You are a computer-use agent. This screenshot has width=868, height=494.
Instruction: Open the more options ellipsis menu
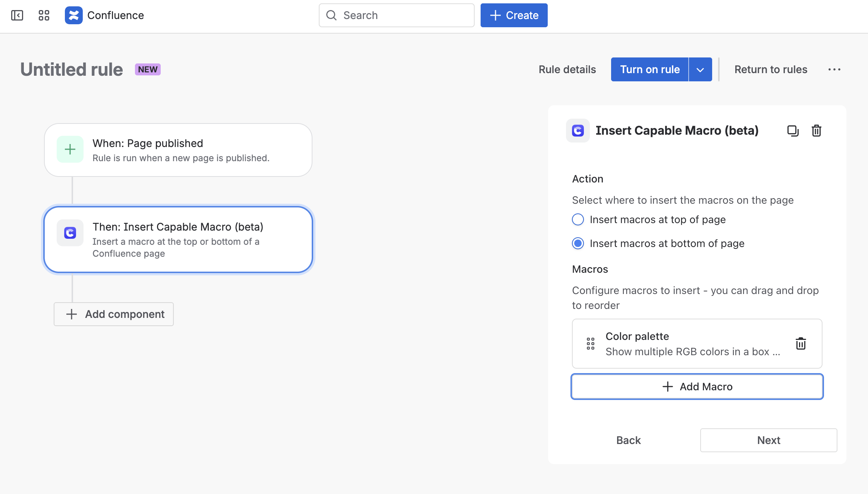pos(834,69)
